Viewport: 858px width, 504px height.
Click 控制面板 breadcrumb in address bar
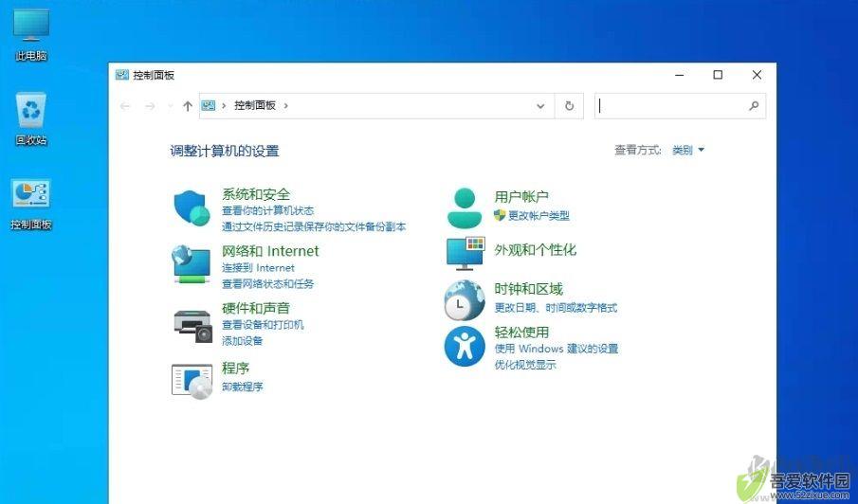(255, 105)
